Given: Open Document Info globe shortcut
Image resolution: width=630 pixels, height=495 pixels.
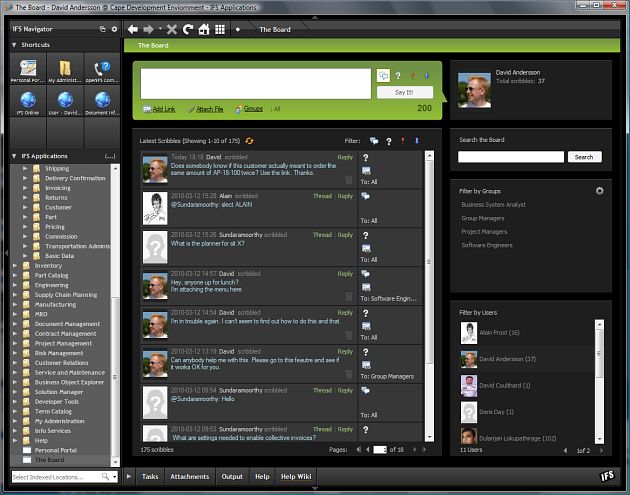Looking at the screenshot, I should 102,102.
